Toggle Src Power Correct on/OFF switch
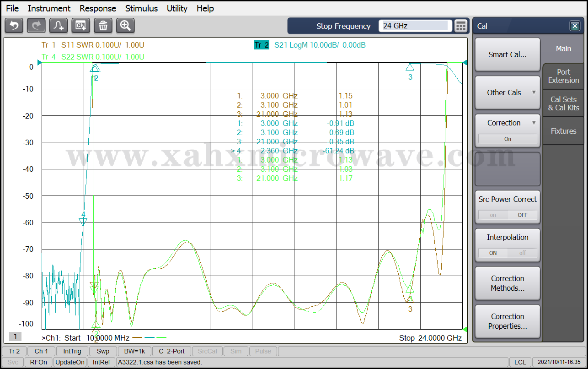588x369 pixels. pos(508,215)
